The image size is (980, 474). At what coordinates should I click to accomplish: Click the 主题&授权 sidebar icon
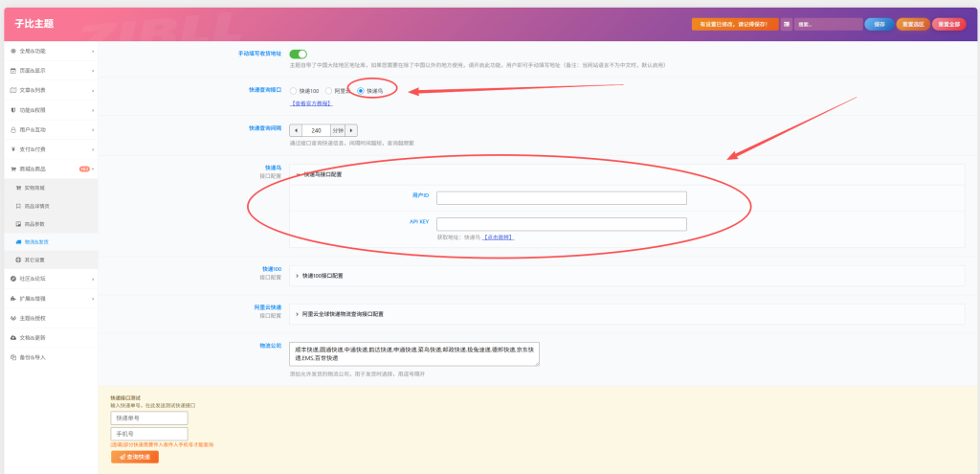13,318
